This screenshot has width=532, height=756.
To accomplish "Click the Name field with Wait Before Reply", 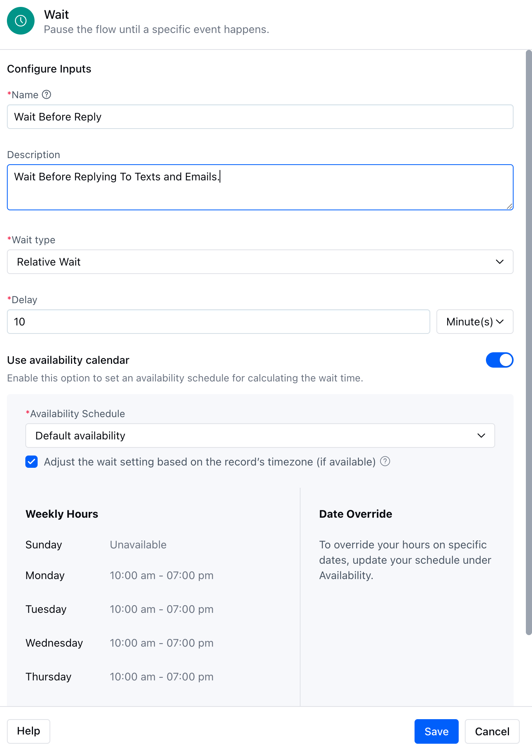I will click(x=260, y=117).
